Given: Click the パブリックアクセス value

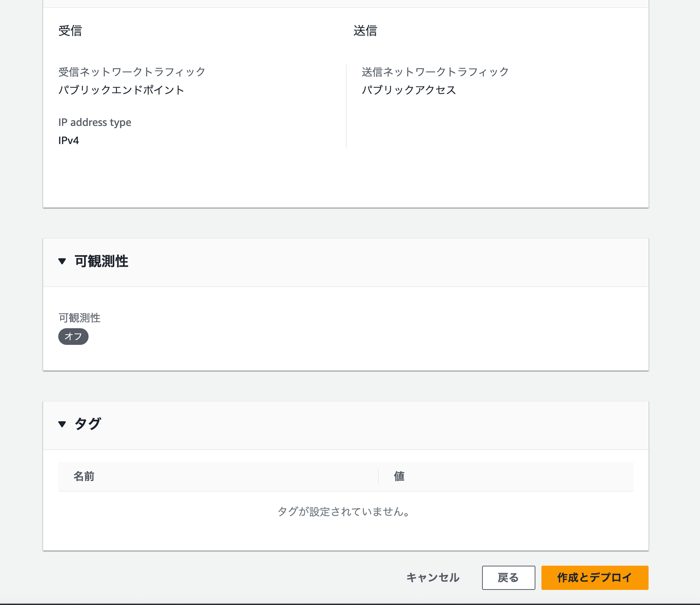Looking at the screenshot, I should [x=409, y=90].
